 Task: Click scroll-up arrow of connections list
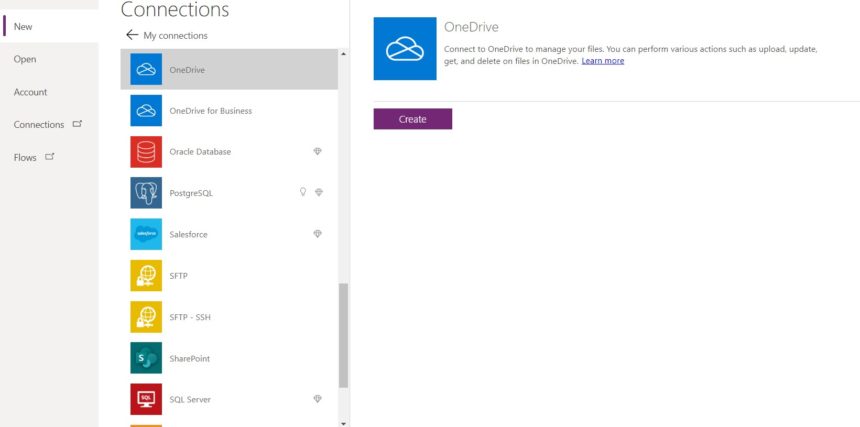(343, 54)
